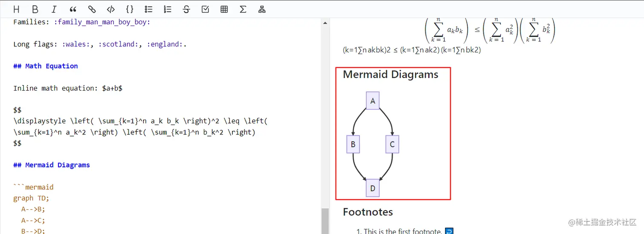This screenshot has height=234, width=644.
Task: Insert a blockquote
Action: (x=73, y=9)
